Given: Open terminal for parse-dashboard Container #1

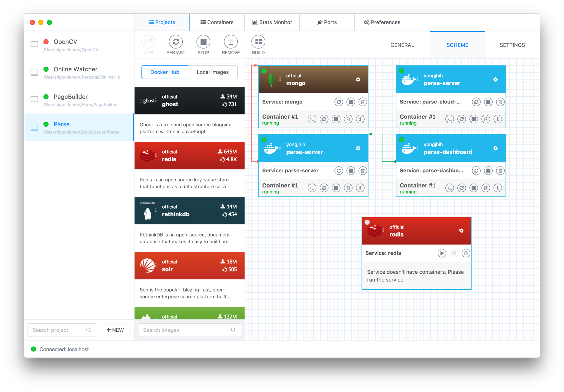Looking at the screenshot, I should point(449,188).
